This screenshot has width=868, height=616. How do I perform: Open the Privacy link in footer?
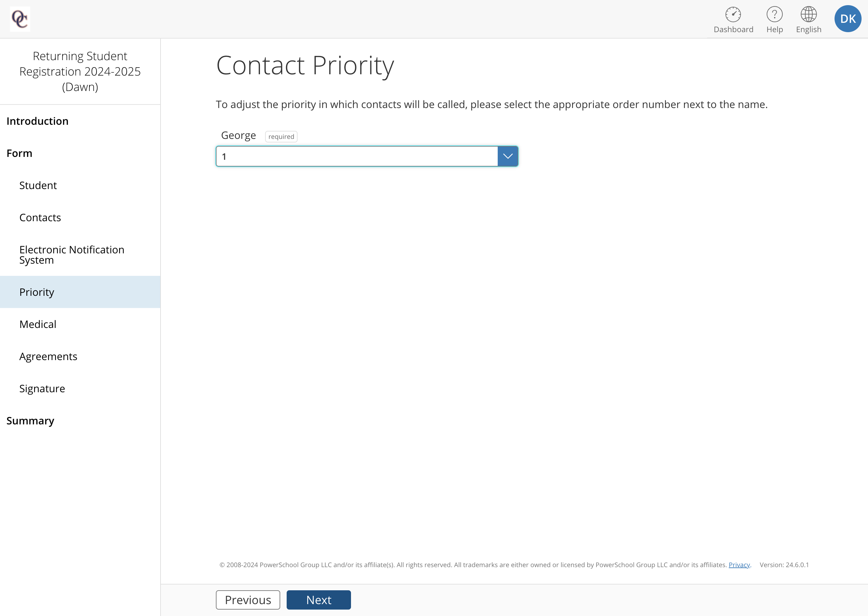click(x=739, y=565)
